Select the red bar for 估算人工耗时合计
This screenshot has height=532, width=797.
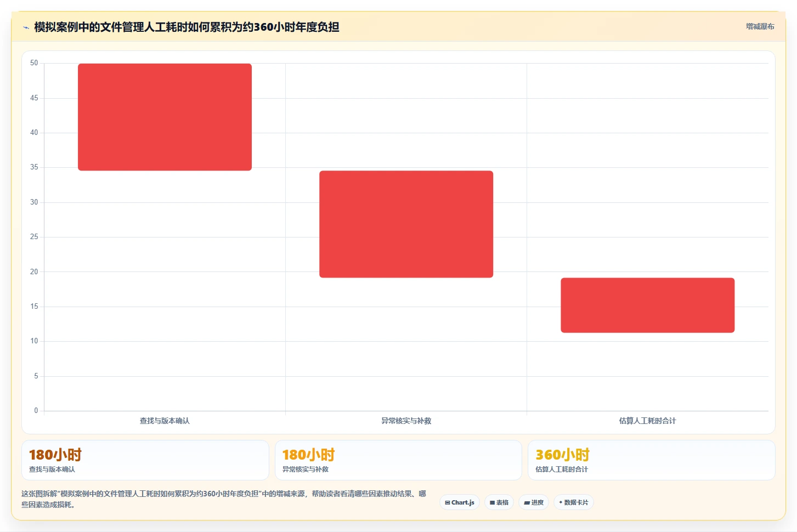(x=647, y=305)
